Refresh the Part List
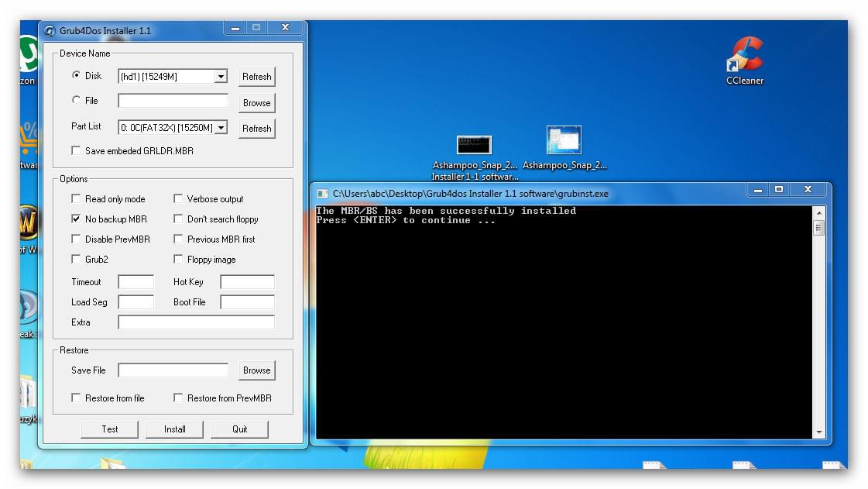This screenshot has height=489, width=868. (x=257, y=129)
